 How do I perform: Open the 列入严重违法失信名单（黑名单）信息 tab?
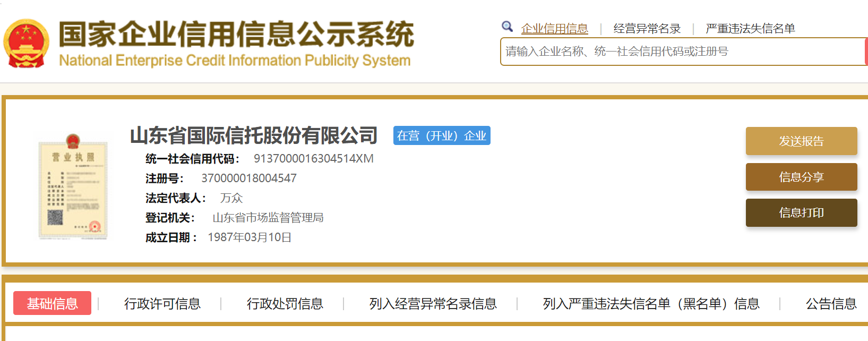651,304
